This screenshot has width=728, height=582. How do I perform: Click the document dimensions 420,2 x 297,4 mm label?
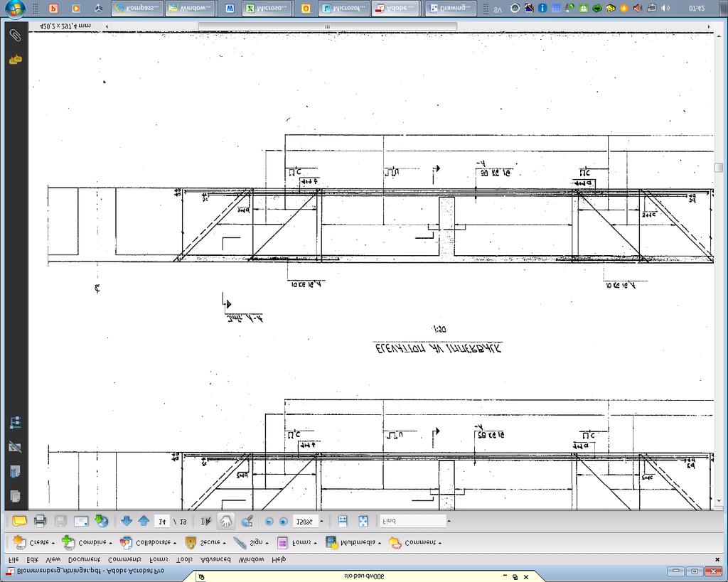click(66, 26)
